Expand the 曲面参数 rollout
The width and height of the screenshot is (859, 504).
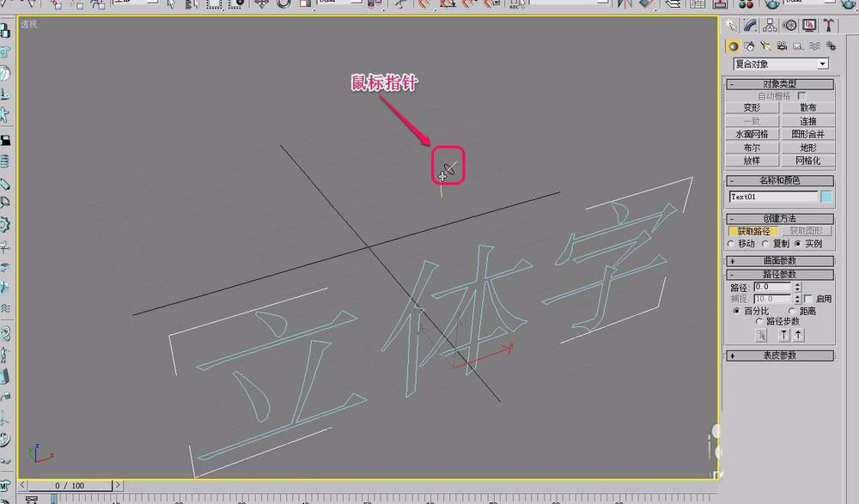point(780,261)
